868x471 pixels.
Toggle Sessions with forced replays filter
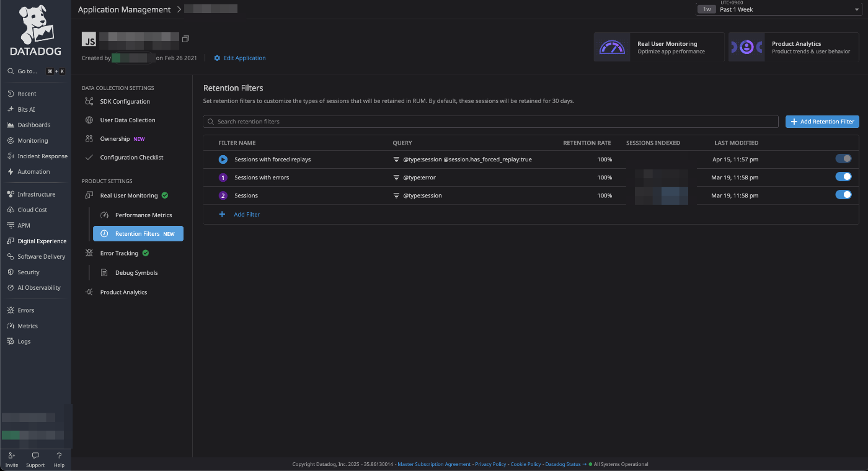click(843, 159)
